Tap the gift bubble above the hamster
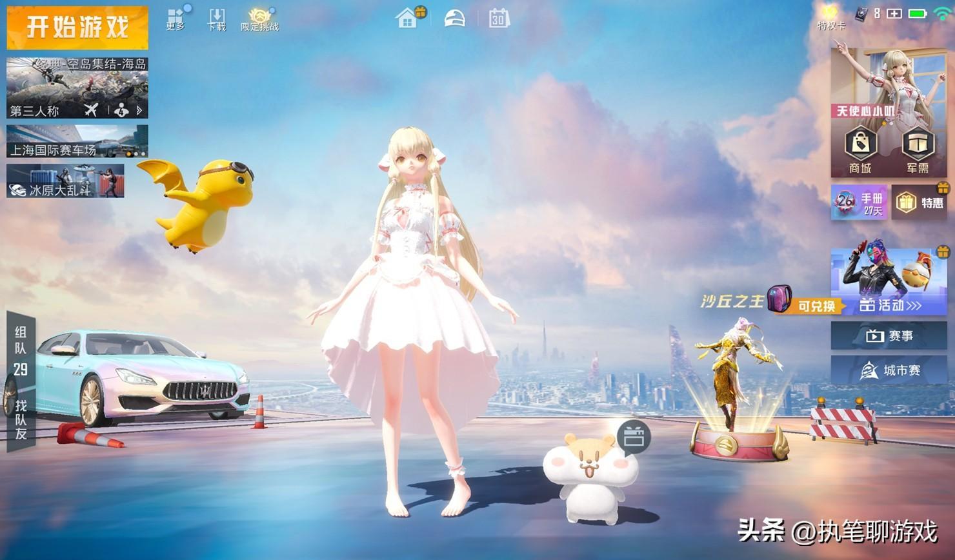The height and width of the screenshot is (560, 955). pos(633,437)
